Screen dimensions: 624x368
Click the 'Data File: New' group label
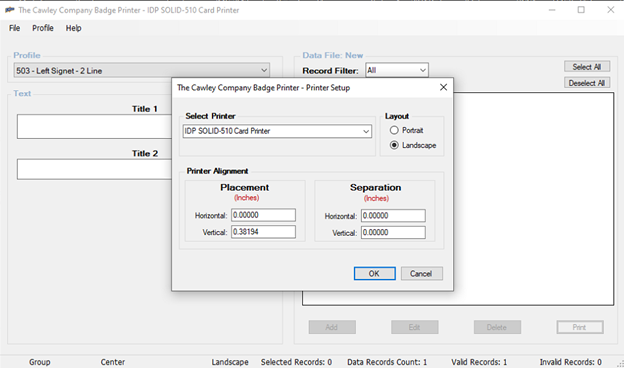coord(332,55)
